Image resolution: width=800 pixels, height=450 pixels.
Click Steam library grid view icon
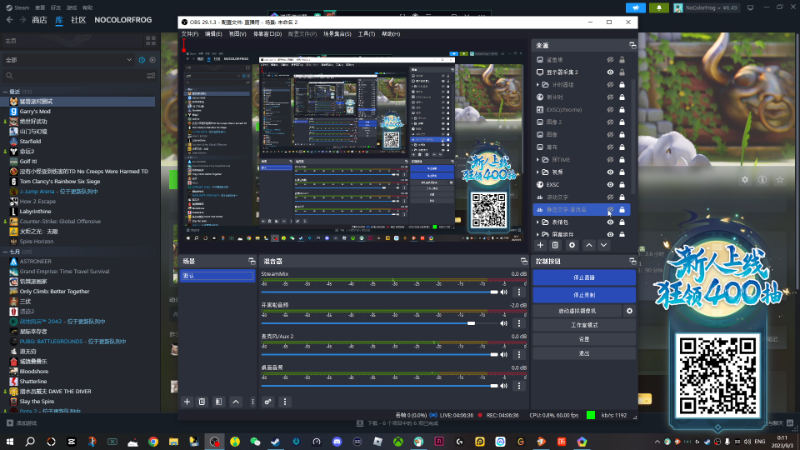click(151, 41)
